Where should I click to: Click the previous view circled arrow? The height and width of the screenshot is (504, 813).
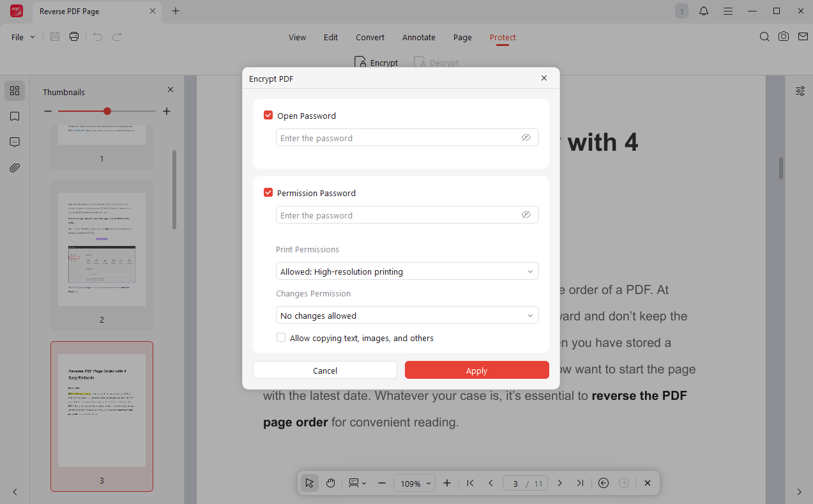click(x=604, y=483)
